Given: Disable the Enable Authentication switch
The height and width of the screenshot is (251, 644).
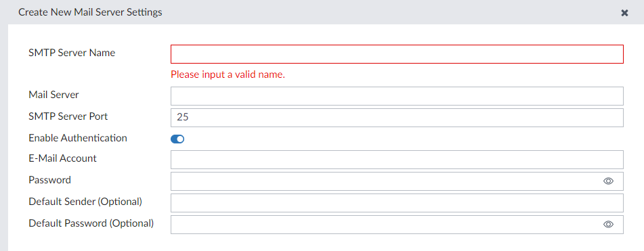Looking at the screenshot, I should (177, 139).
